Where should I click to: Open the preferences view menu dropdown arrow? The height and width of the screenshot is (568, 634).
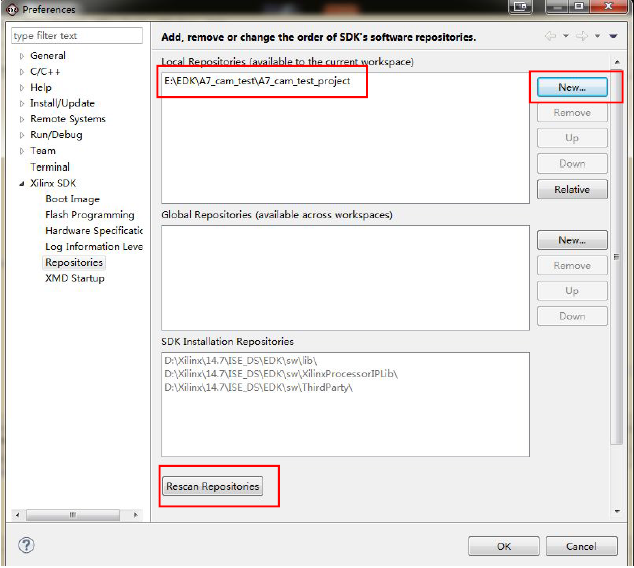[x=613, y=36]
